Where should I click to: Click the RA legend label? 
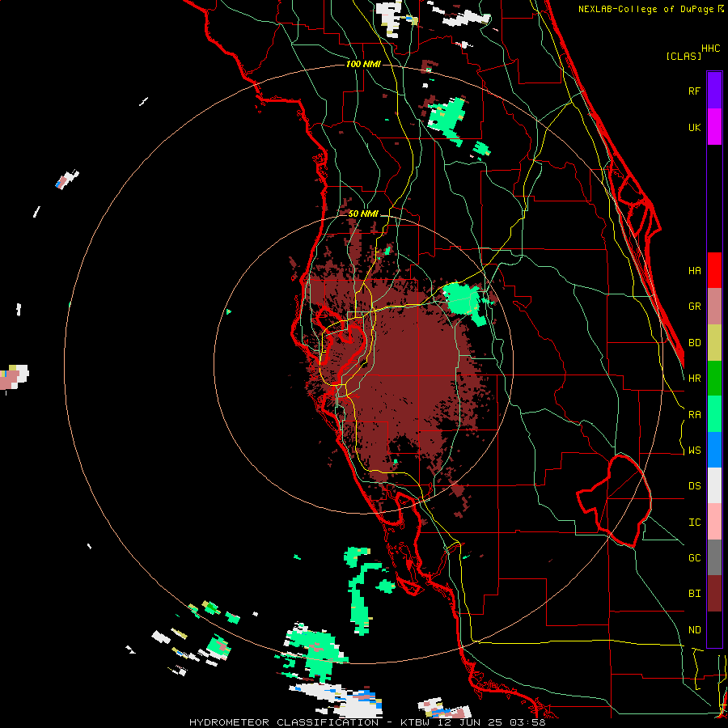(694, 415)
